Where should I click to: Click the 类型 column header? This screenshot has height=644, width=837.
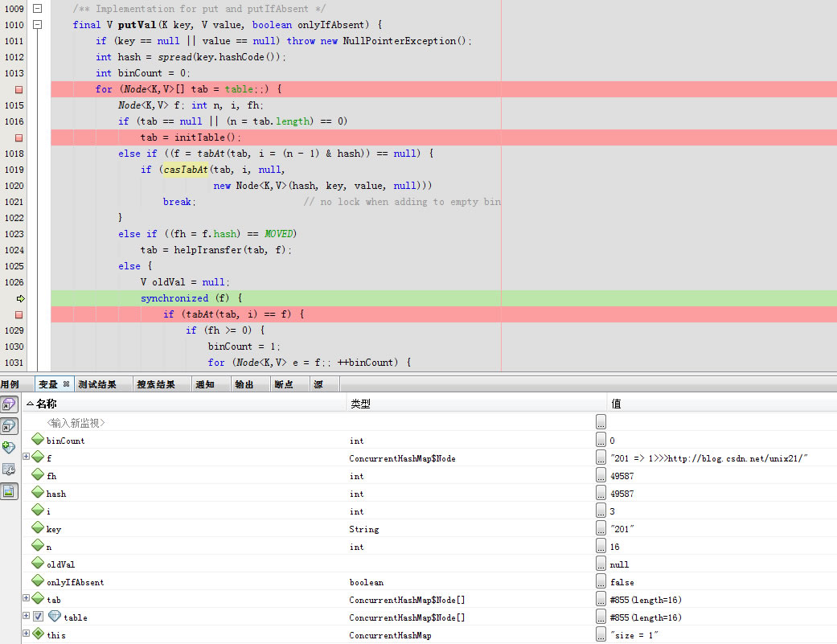(476, 404)
